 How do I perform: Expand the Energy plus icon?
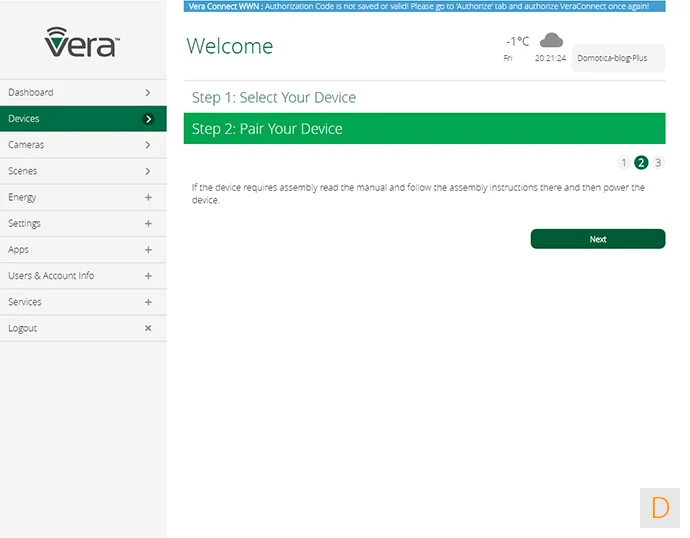(x=148, y=198)
